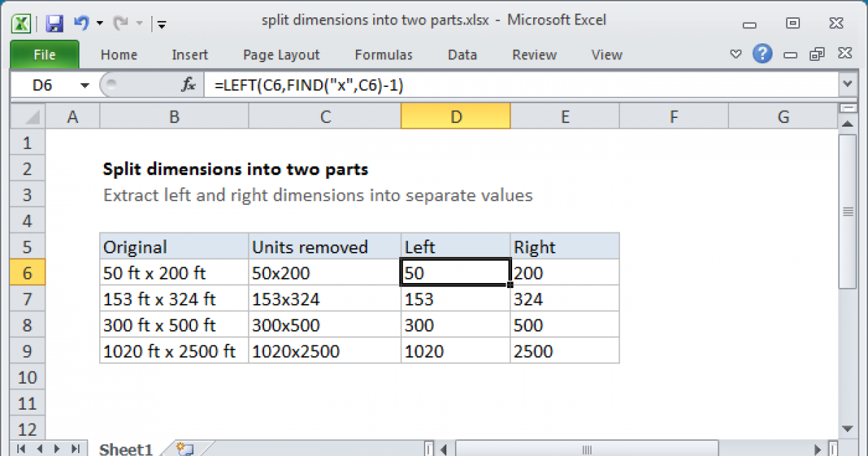Click the blue Help question-mark icon
The image size is (868, 456).
pos(762,54)
